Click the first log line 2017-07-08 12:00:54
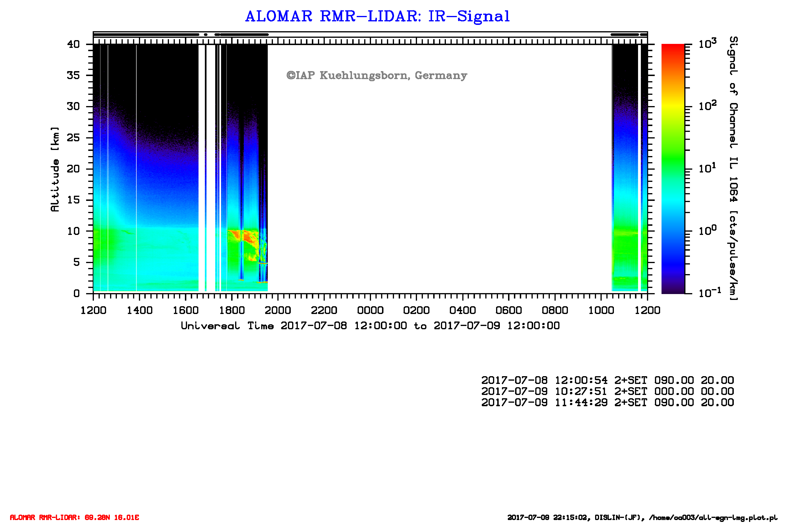 coord(607,380)
